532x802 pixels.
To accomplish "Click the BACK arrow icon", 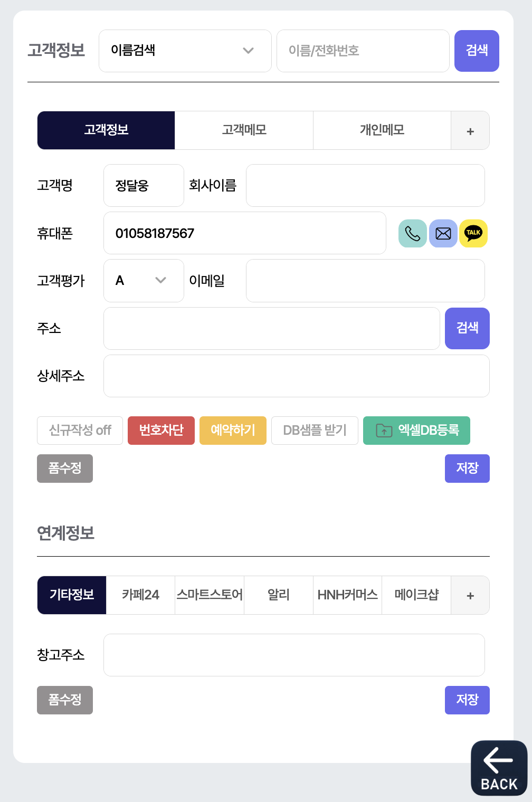I will (499, 767).
